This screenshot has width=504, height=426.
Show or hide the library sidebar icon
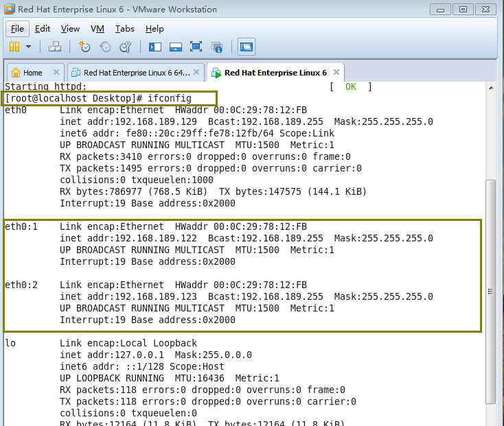[155, 47]
